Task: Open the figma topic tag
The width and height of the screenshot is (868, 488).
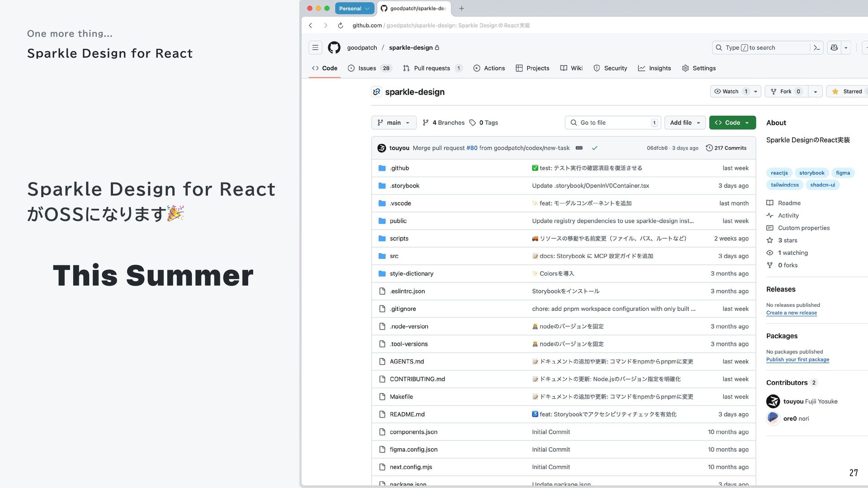Action: (x=843, y=173)
